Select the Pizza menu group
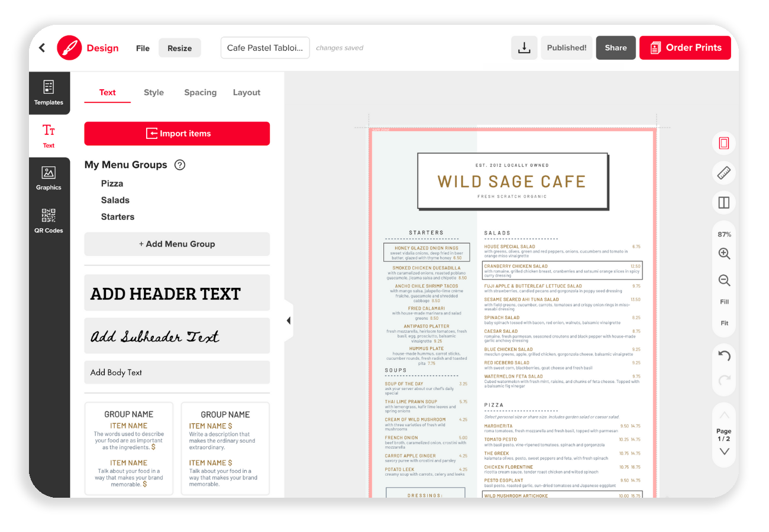The height and width of the screenshot is (532, 769). pos(112,184)
